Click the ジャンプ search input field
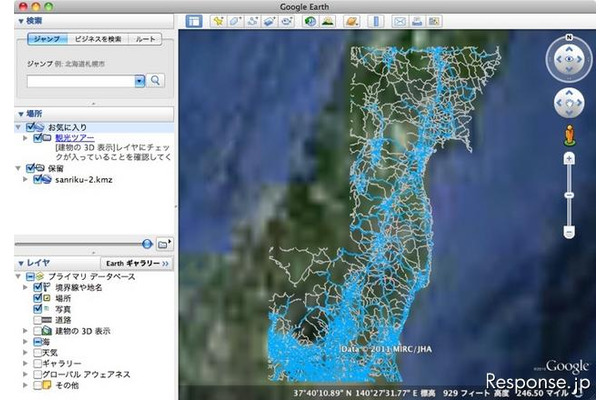 pos(81,81)
